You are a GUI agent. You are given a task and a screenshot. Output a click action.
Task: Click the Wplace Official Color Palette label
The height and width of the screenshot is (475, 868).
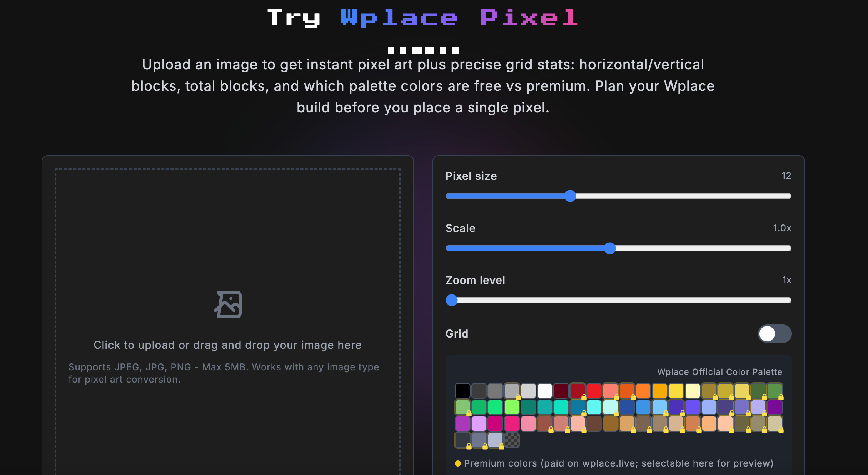(x=719, y=372)
